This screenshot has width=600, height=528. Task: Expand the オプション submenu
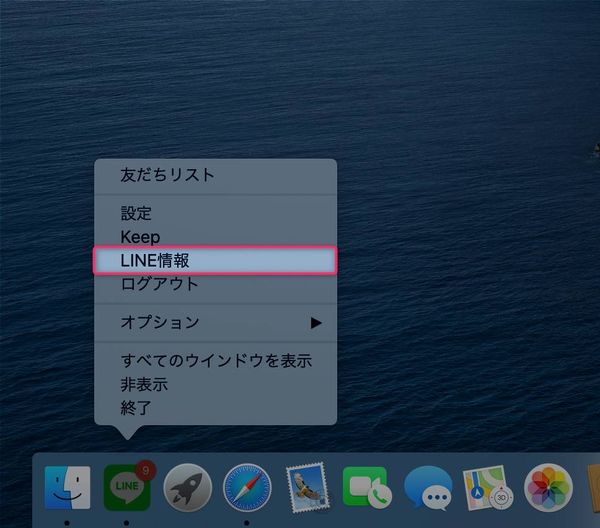click(215, 323)
